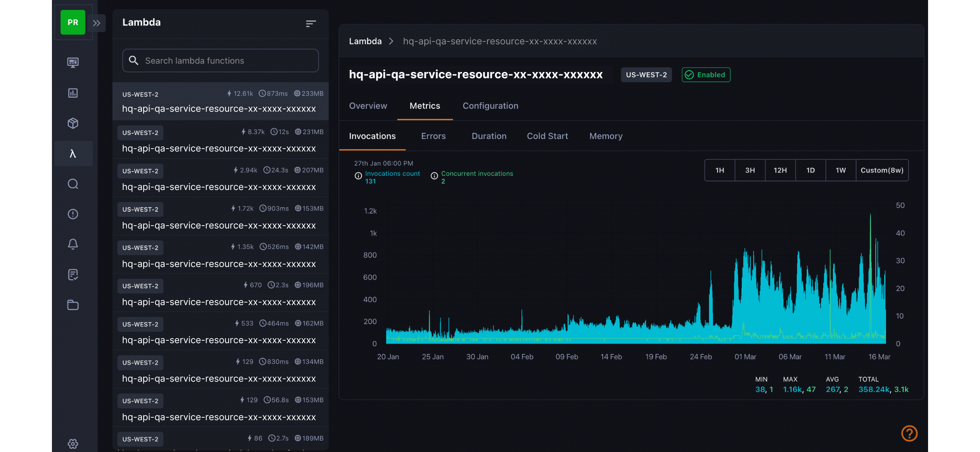This screenshot has height=452, width=980.
Task: Click the TOTAL value 358.24k, 3.1k
Action: click(x=883, y=389)
